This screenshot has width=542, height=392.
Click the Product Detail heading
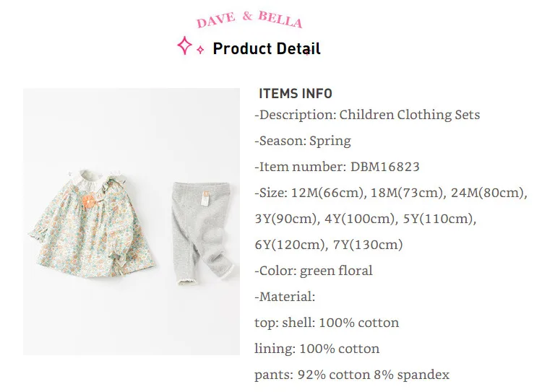267,49
